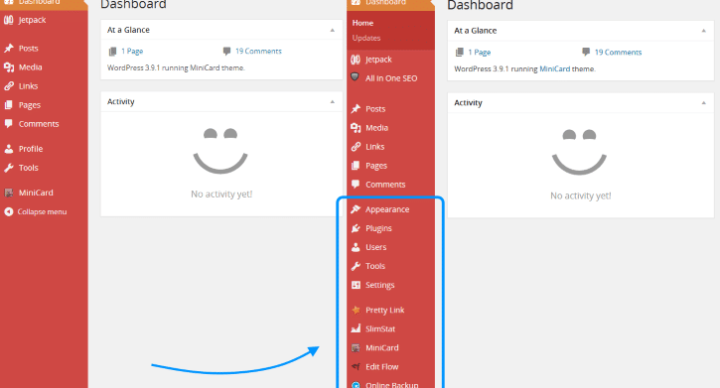The height and width of the screenshot is (388, 720).
Task: Collapse the left Activity panel arrow
Action: pos(332,102)
